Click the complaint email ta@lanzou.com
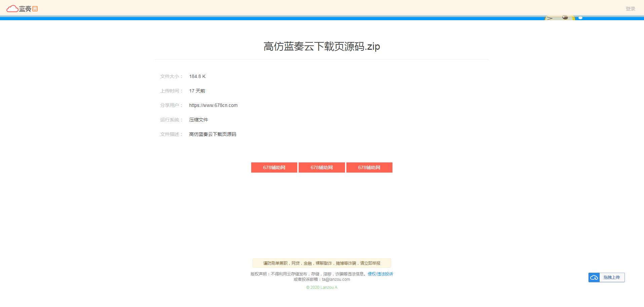The width and height of the screenshot is (644, 307). [336, 279]
